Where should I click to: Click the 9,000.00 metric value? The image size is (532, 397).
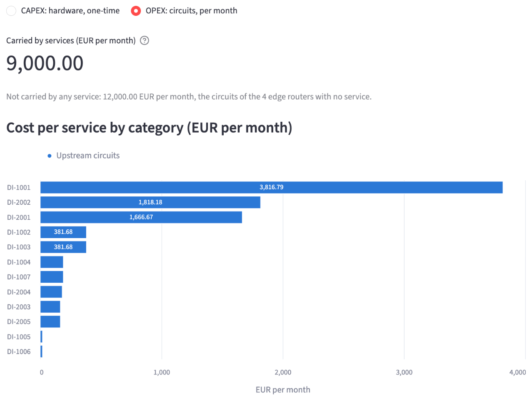pos(45,64)
